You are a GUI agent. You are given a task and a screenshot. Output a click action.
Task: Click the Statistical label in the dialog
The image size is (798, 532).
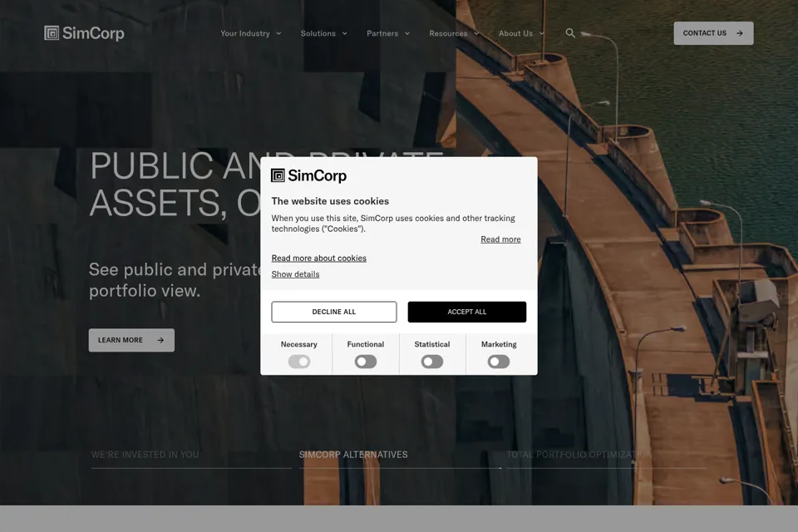click(x=432, y=344)
